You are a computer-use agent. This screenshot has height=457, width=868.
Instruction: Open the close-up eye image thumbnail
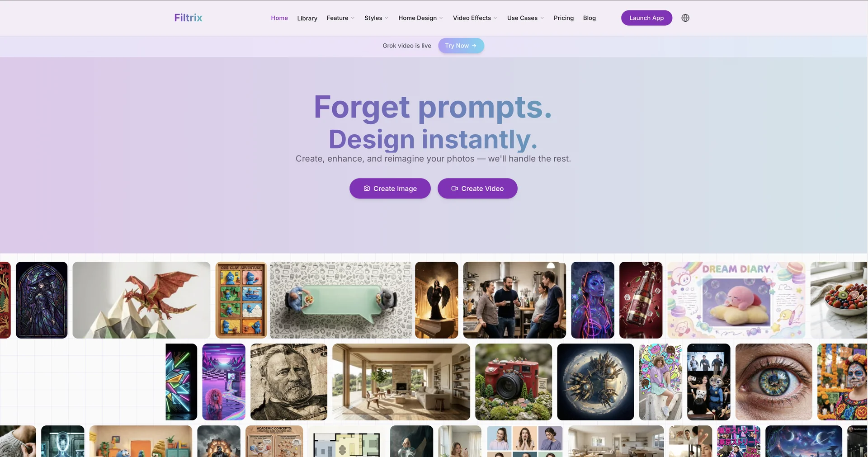pos(774,382)
